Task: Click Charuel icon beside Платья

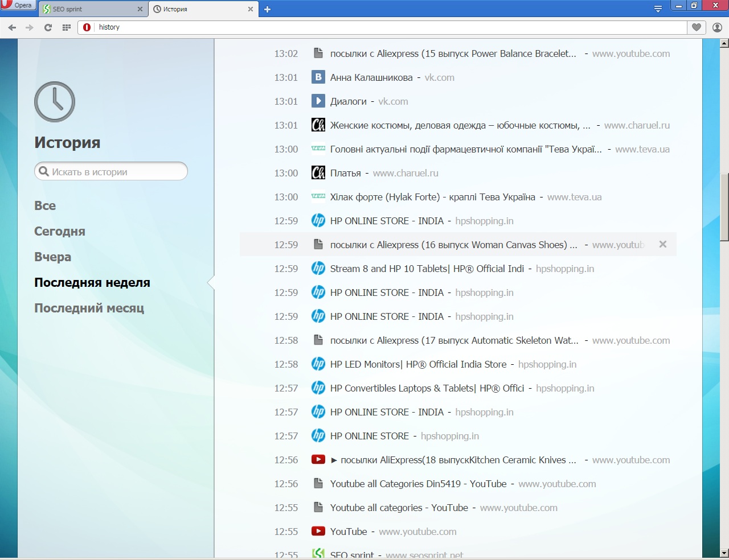Action: (x=318, y=173)
